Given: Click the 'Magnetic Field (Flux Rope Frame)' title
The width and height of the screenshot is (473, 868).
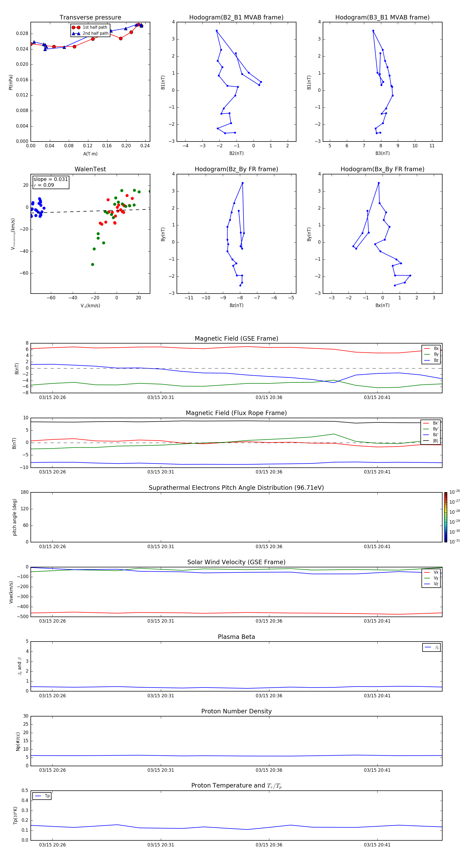Looking at the screenshot, I should 236,413.
